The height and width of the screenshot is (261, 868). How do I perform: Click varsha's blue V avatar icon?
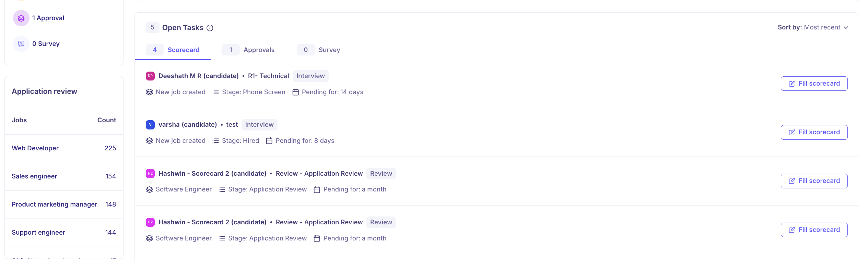click(x=150, y=125)
